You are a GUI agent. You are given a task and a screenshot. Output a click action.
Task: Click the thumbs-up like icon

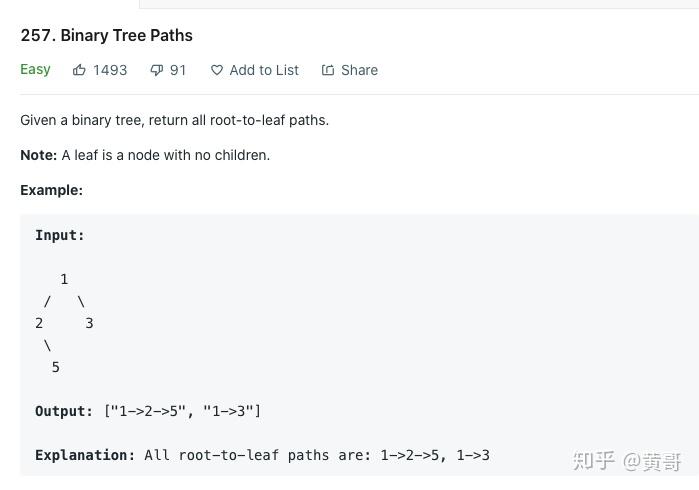pyautogui.click(x=79, y=70)
